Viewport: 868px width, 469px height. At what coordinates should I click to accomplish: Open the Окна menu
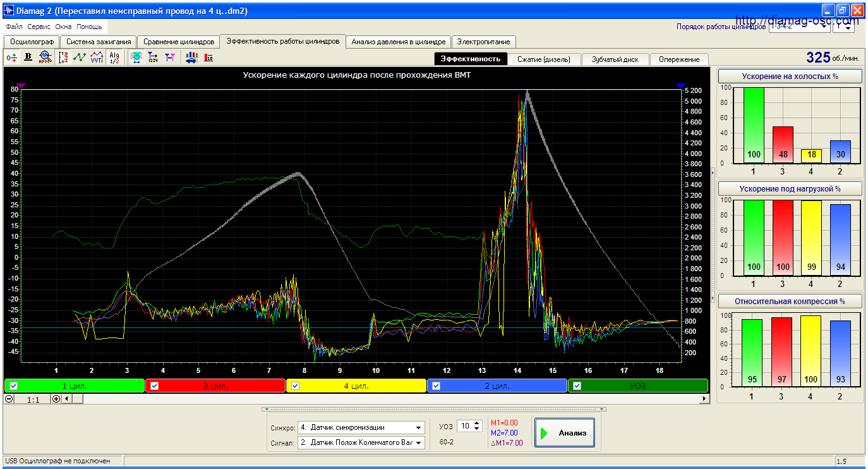coord(63,27)
